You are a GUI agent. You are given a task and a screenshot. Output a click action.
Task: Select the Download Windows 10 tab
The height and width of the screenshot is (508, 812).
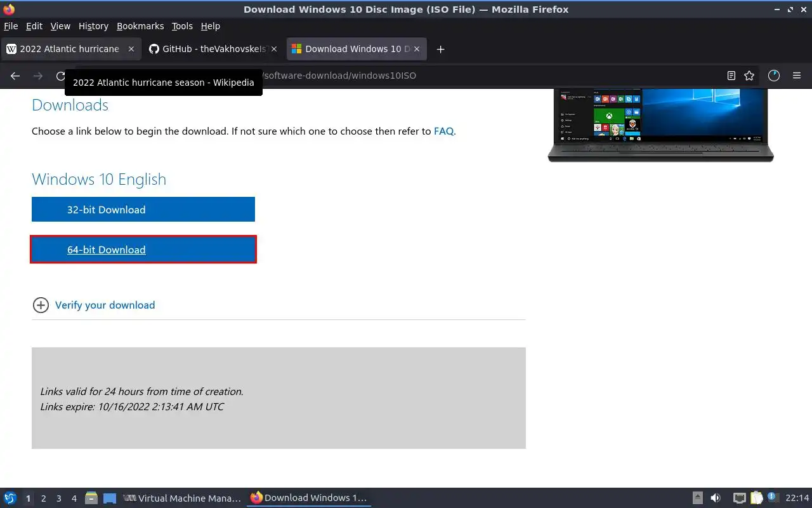pyautogui.click(x=357, y=49)
